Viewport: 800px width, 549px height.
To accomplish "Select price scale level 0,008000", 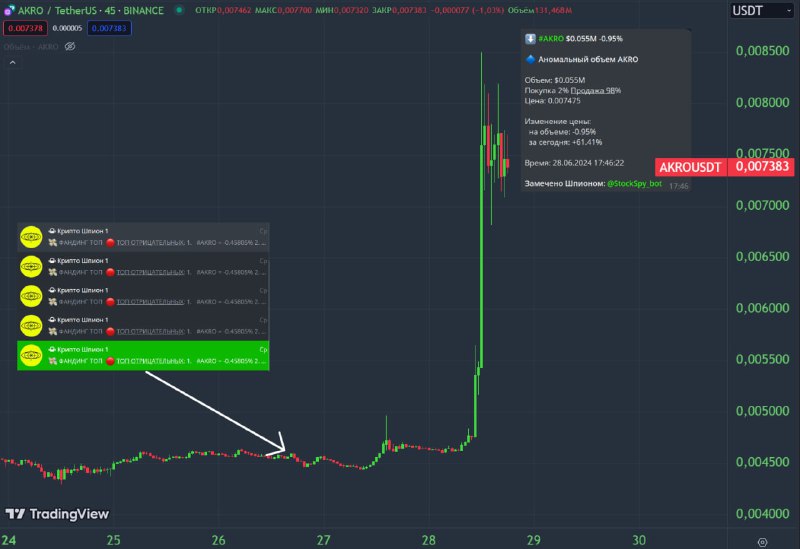I will [762, 102].
